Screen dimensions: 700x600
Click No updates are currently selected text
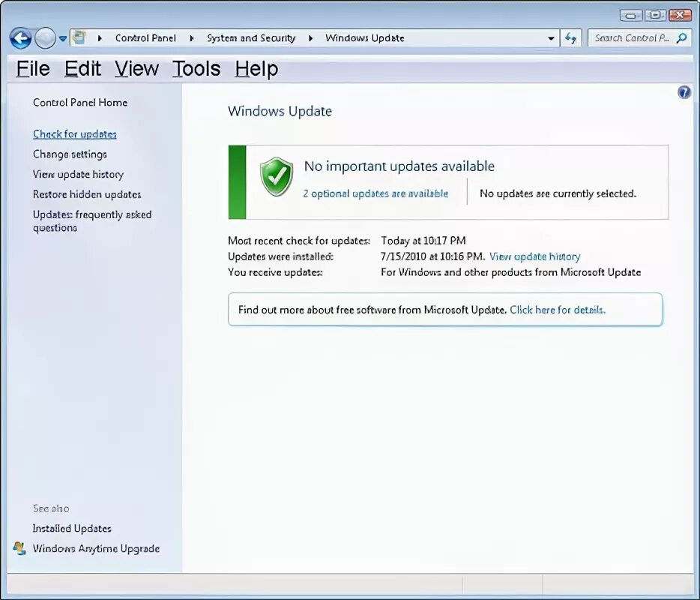[x=558, y=193]
